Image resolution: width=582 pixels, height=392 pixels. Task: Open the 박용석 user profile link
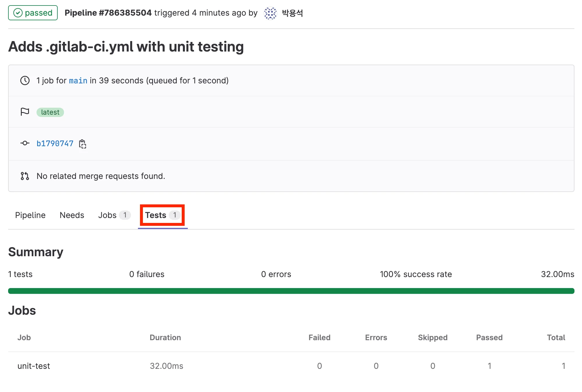pyautogui.click(x=292, y=13)
